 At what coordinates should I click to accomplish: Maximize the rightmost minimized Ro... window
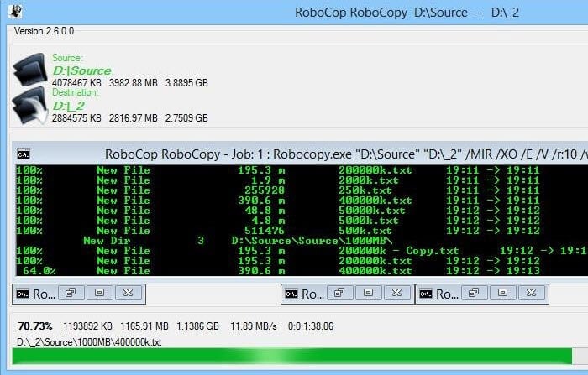point(502,293)
